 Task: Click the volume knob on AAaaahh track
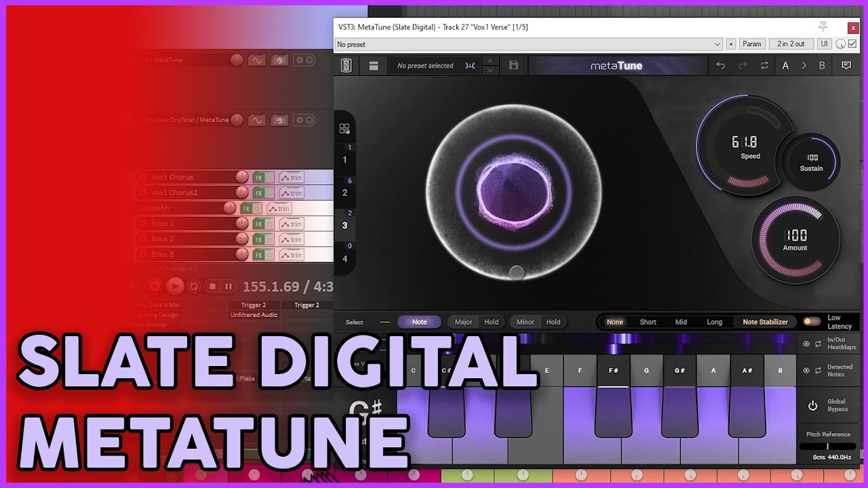coord(230,208)
